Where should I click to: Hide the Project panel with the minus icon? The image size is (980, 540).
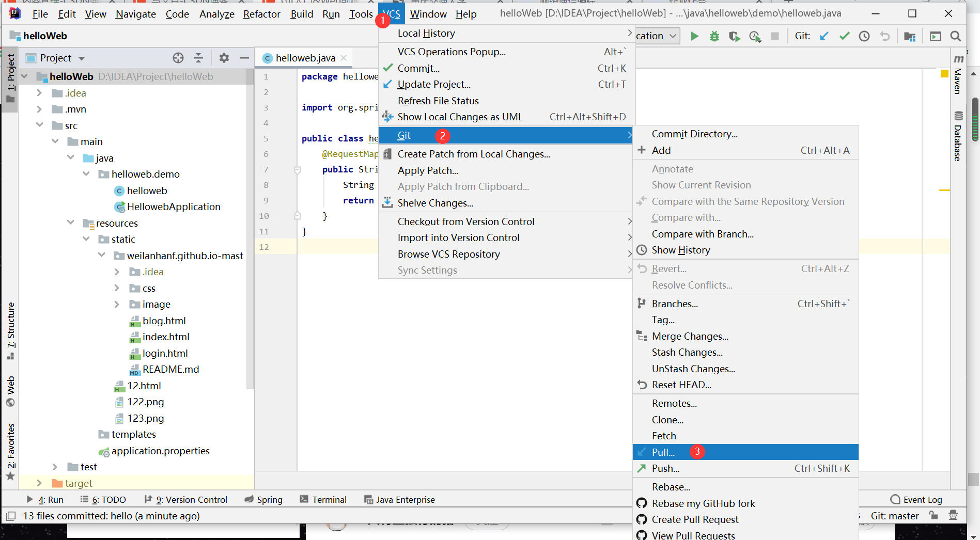click(x=244, y=58)
